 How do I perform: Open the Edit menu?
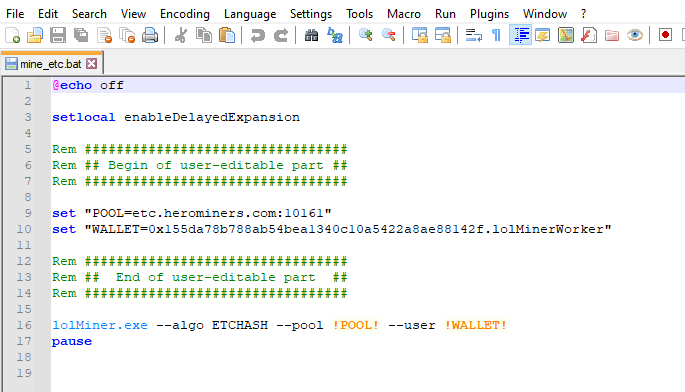click(x=48, y=14)
